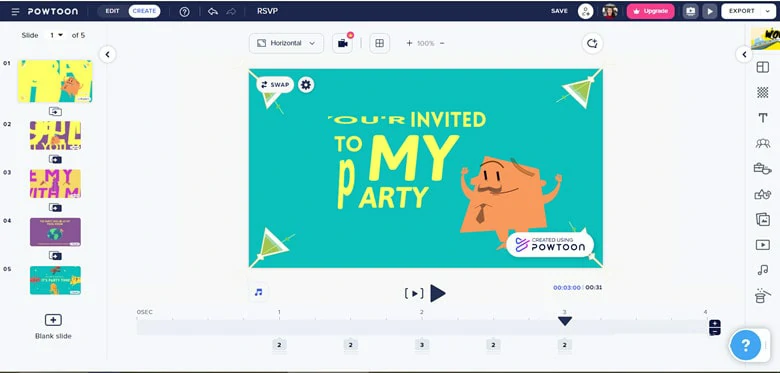Image resolution: width=780 pixels, height=373 pixels.
Task: Select slide 05 thumbnail
Action: (55, 280)
